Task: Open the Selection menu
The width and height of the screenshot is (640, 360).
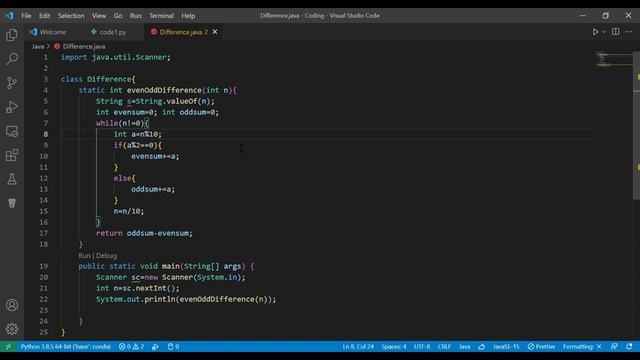Action: point(71,16)
